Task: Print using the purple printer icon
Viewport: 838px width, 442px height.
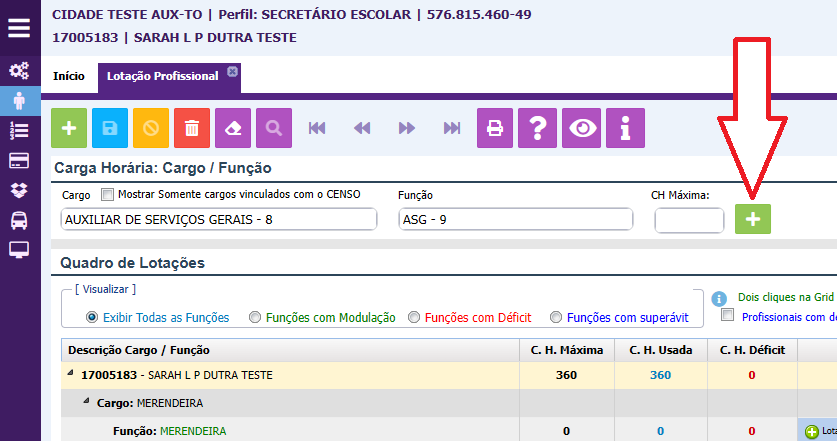Action: click(x=494, y=129)
